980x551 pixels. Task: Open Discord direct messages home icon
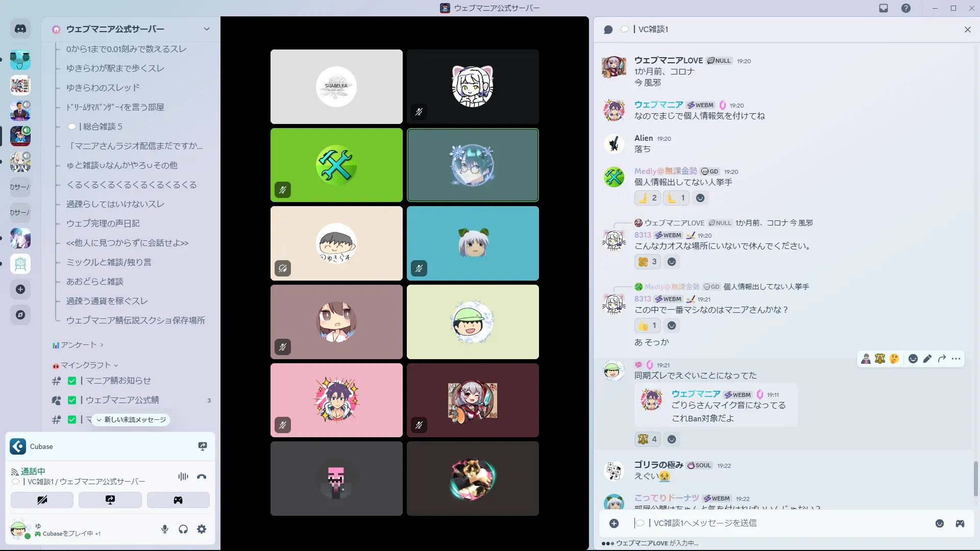[20, 29]
